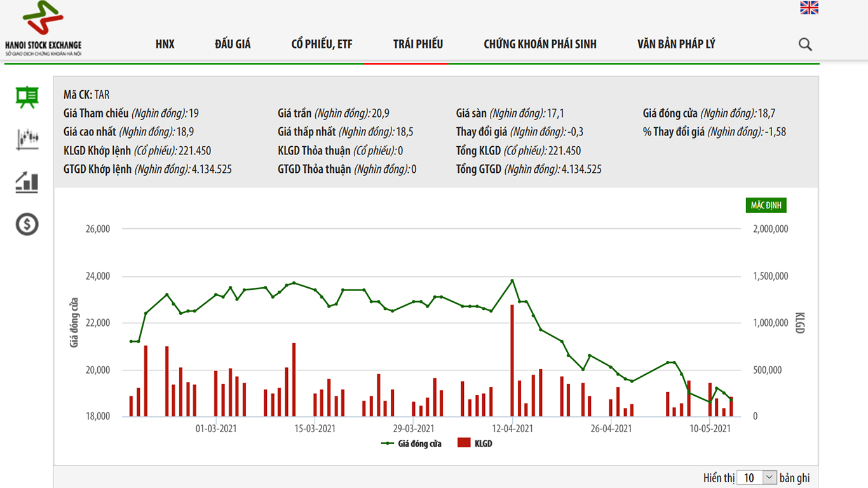This screenshot has height=488, width=868.
Task: Switch language via the UK flag icon
Action: 809,8
